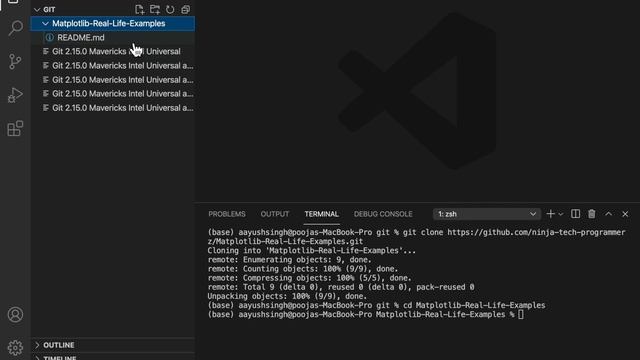Collapse the Matplotlib-Real-Life-Examples folder
This screenshot has height=360, width=640.
tap(45, 24)
